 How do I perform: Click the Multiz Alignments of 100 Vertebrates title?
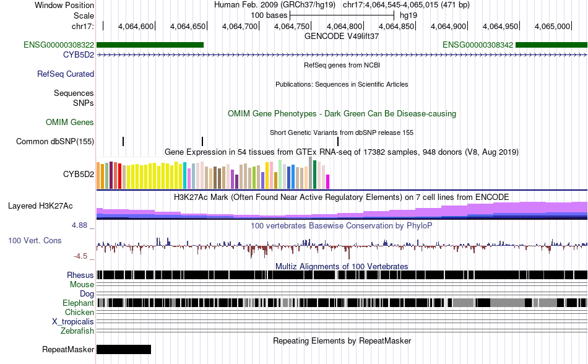[342, 267]
